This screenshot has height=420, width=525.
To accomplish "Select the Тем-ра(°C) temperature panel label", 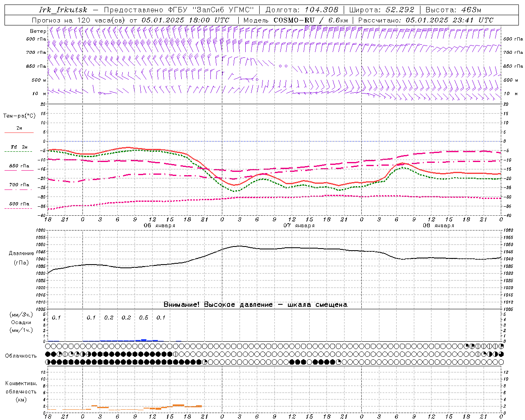I will pyautogui.click(x=19, y=116).
